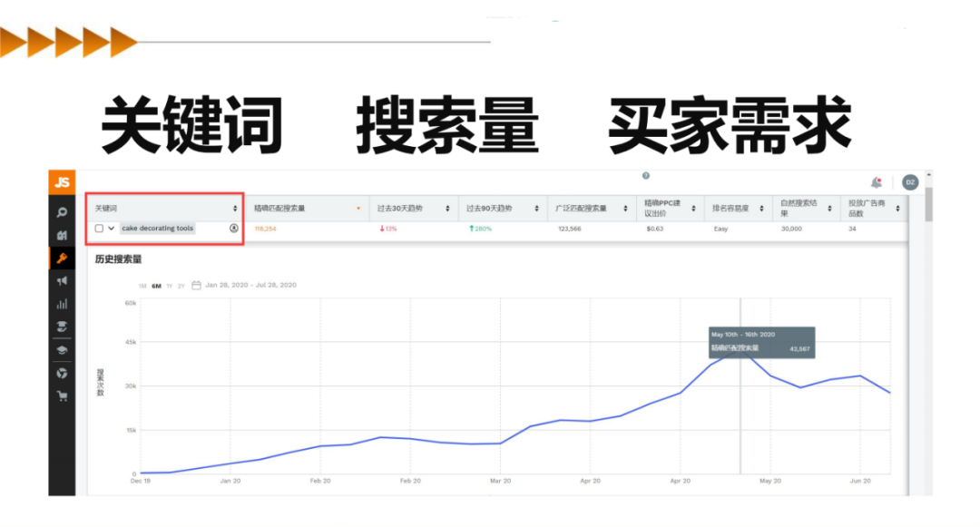Open the notifications bell icon
This screenshot has height=527, width=980.
pos(877,182)
